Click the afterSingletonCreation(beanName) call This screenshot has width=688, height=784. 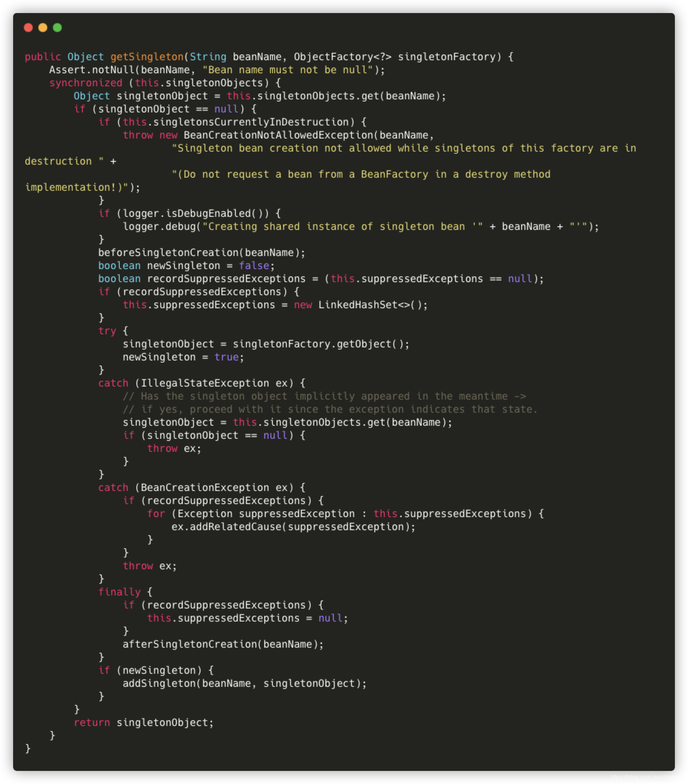tap(223, 644)
